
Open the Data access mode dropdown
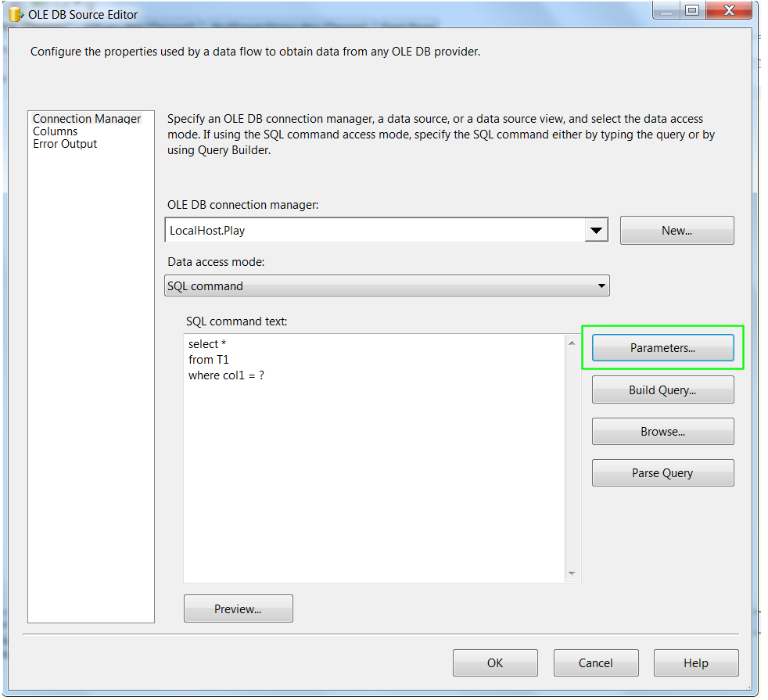[387, 285]
